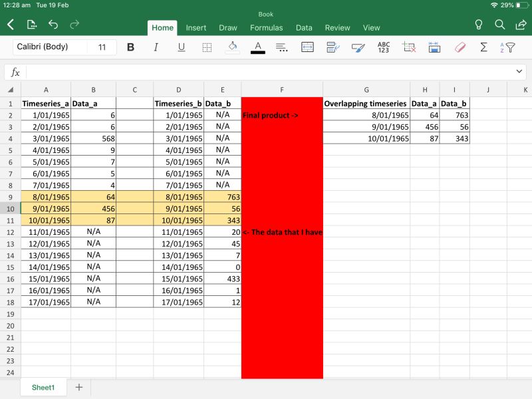Click the delete cells icon
532x399 pixels.
[408, 47]
